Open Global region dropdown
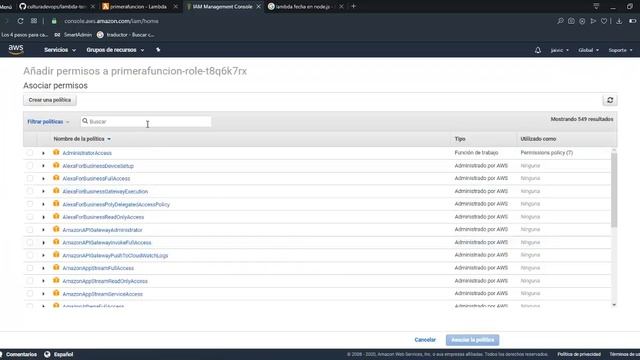 tap(589, 50)
